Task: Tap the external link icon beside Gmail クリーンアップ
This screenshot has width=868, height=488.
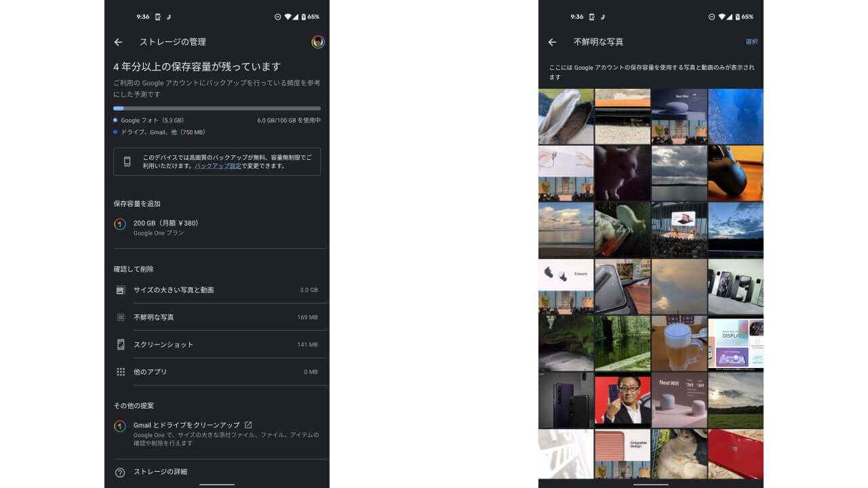Action: pos(248,424)
